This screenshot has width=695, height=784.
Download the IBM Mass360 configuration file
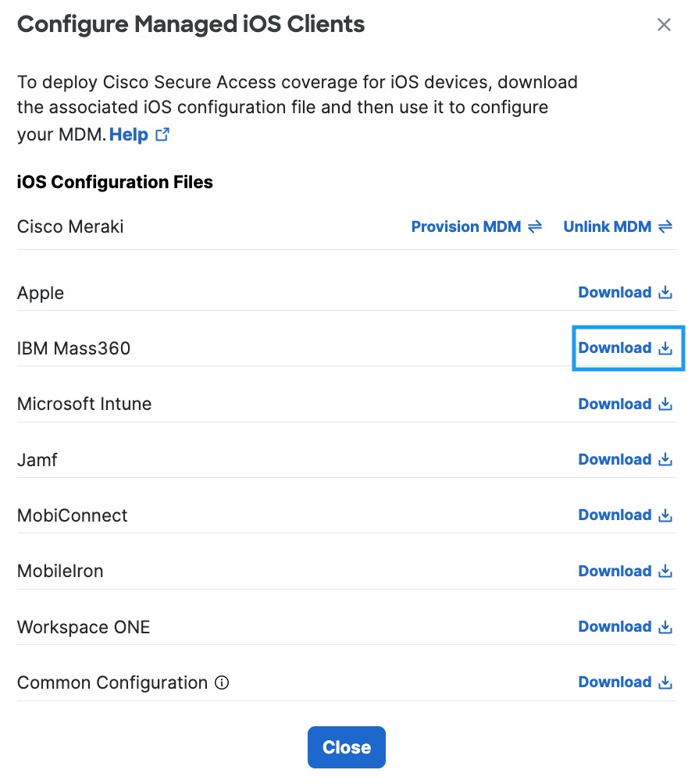point(625,348)
